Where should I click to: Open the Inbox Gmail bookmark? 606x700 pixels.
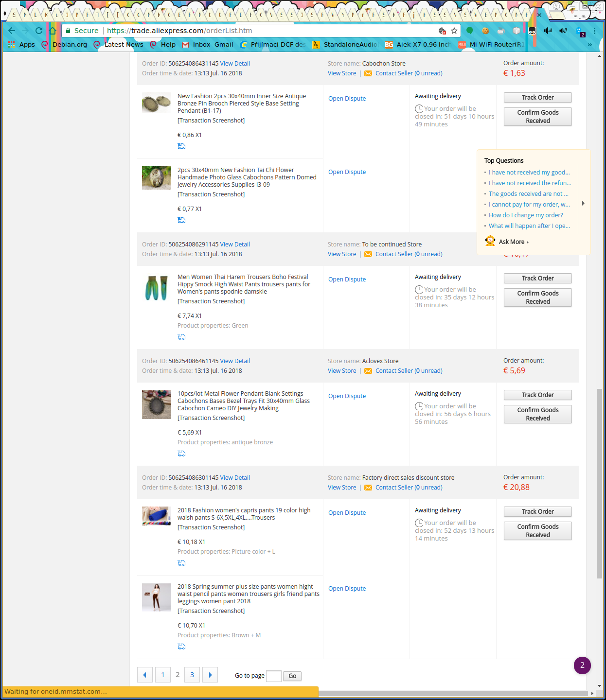click(207, 44)
